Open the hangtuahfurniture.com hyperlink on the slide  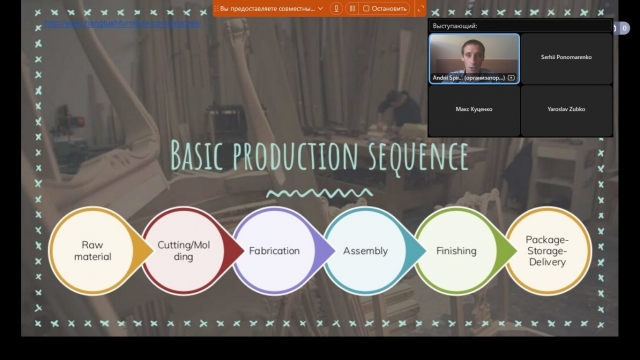click(x=122, y=23)
